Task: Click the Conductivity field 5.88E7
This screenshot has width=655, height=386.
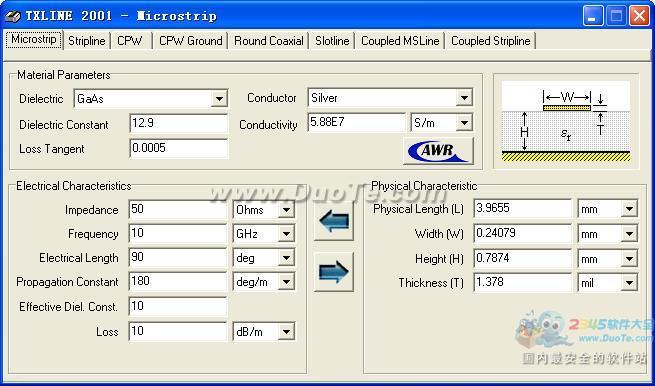Action: (x=357, y=123)
